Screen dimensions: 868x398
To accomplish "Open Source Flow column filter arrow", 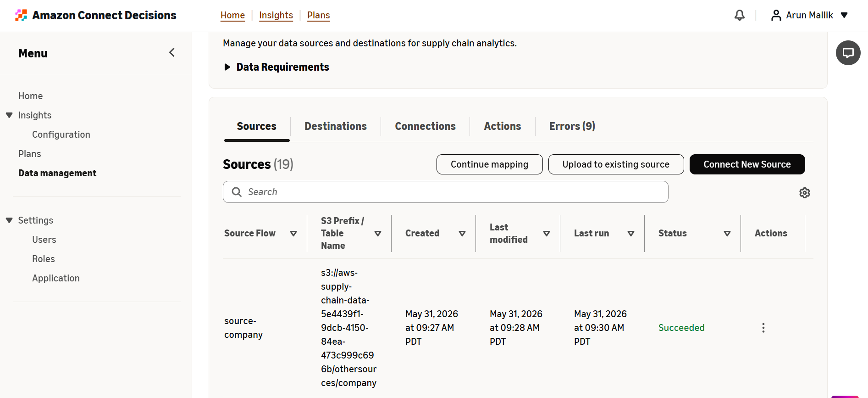I will [293, 234].
